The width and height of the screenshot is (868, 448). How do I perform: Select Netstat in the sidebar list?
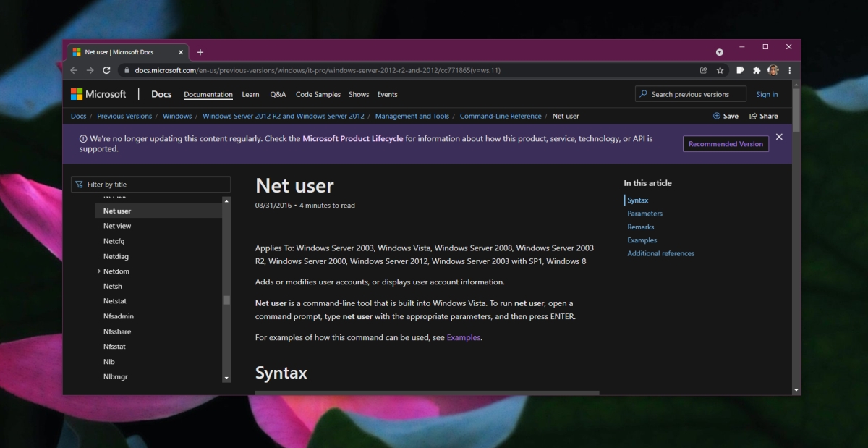(115, 301)
